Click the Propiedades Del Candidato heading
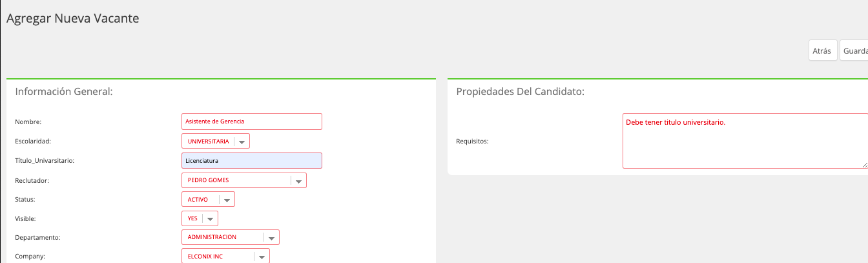868x263 pixels. point(520,92)
